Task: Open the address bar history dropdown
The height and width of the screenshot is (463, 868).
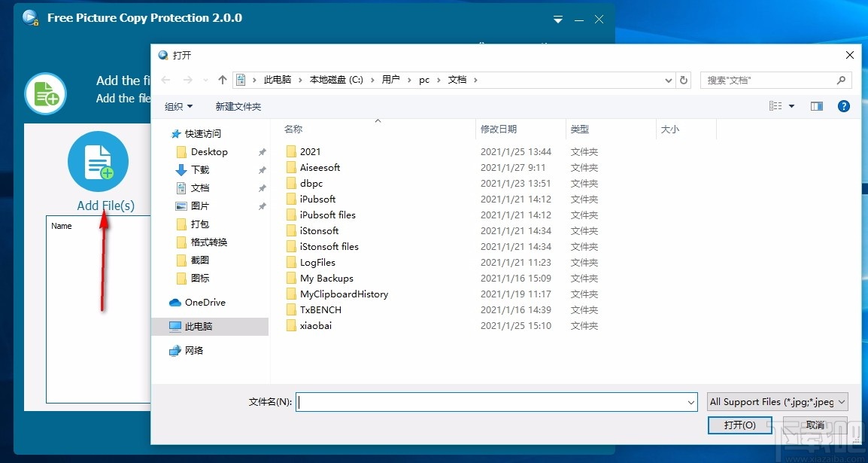Action: click(668, 79)
